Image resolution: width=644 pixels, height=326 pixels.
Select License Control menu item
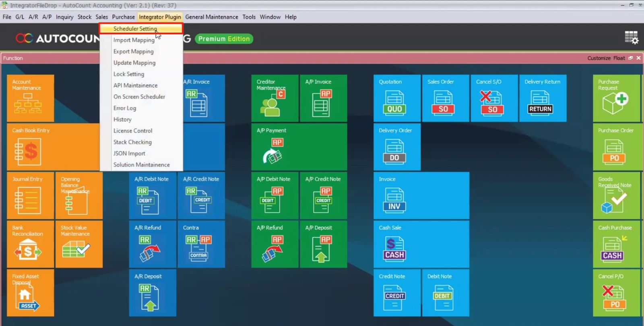pyautogui.click(x=132, y=131)
